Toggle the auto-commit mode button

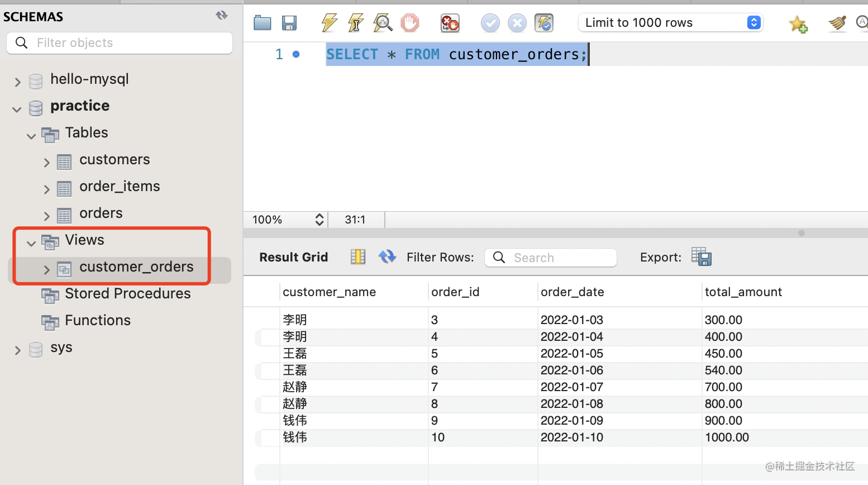(x=543, y=23)
